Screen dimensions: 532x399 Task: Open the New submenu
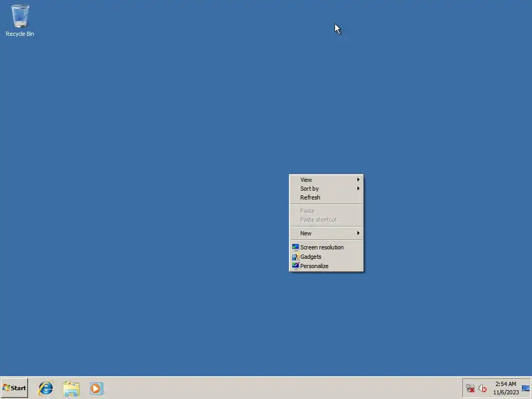click(x=326, y=233)
